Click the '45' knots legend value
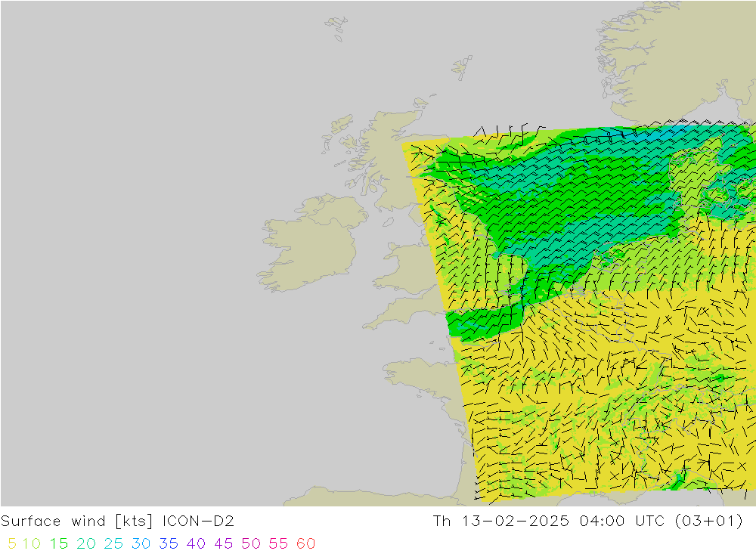This screenshot has width=756, height=554. tap(224, 543)
